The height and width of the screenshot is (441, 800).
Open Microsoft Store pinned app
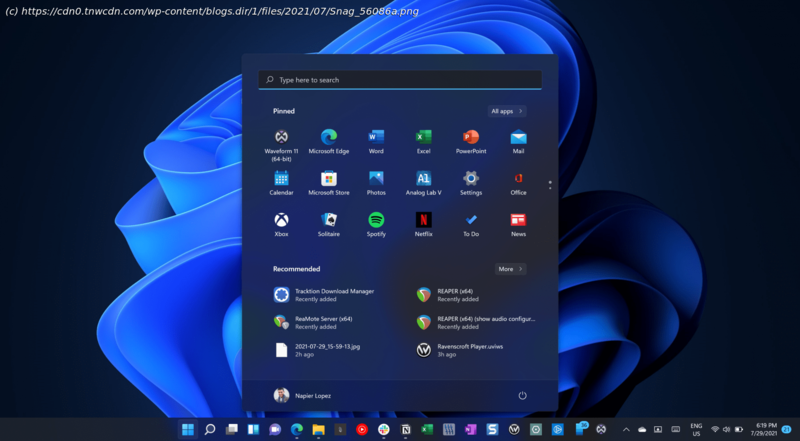click(328, 179)
